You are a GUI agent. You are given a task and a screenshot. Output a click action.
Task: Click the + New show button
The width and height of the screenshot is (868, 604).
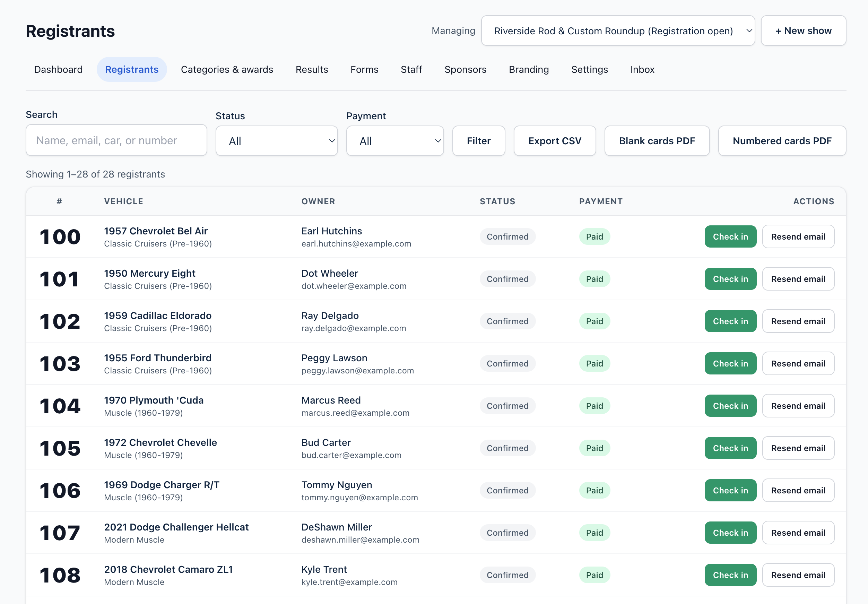click(x=803, y=31)
